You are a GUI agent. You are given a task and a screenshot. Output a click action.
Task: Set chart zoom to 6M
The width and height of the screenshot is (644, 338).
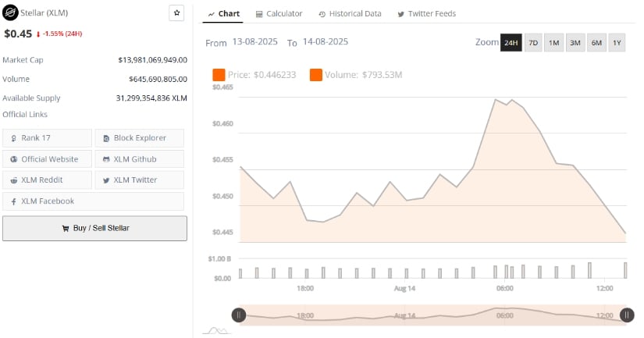(596, 43)
